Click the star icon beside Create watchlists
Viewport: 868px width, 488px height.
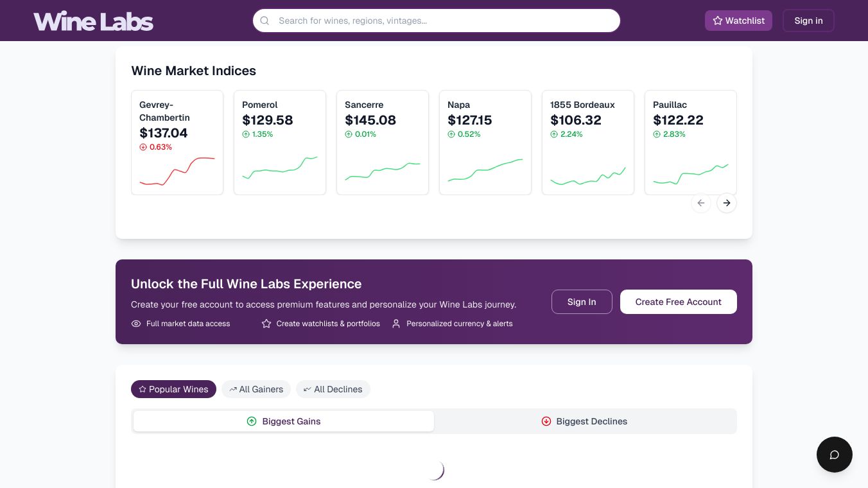tap(266, 324)
